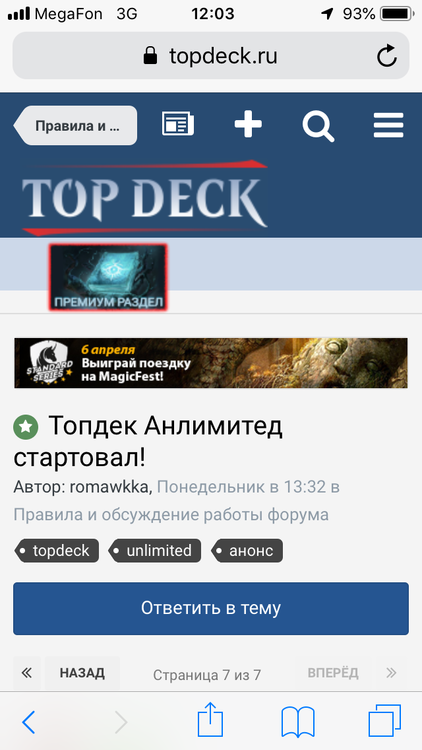Go back to the 'Правила и ...' breadcrumb
The image size is (422, 750).
[x=75, y=126]
